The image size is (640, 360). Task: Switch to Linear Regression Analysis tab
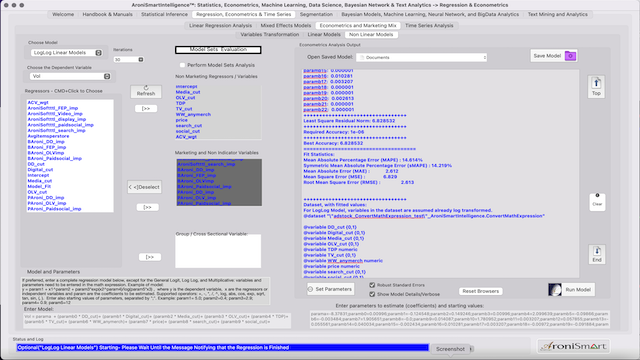[x=220, y=25]
